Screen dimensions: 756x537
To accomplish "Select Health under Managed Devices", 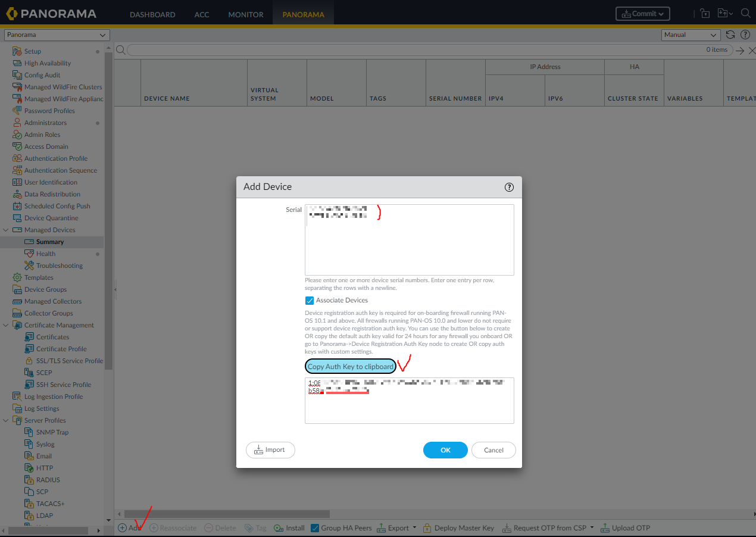I will (46, 254).
